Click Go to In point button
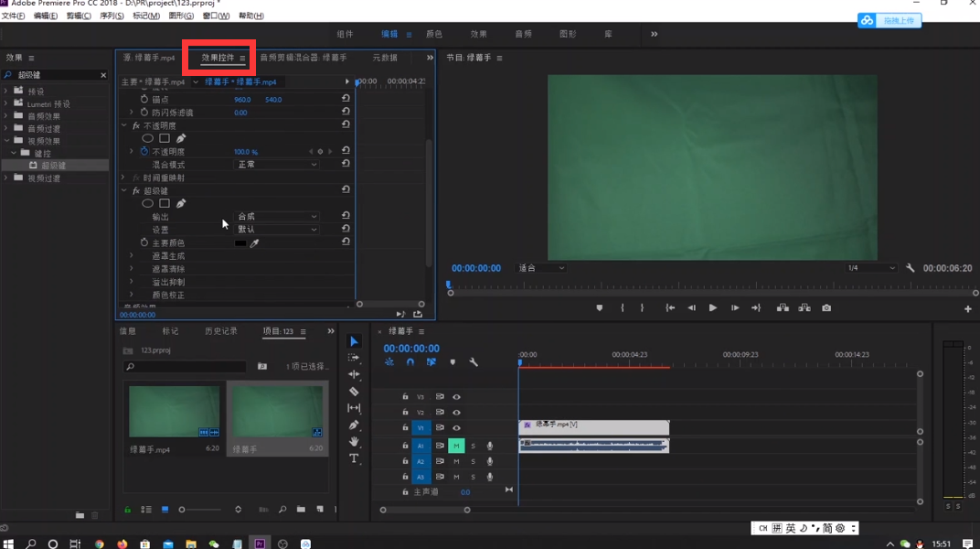The height and width of the screenshot is (549, 980). [670, 307]
